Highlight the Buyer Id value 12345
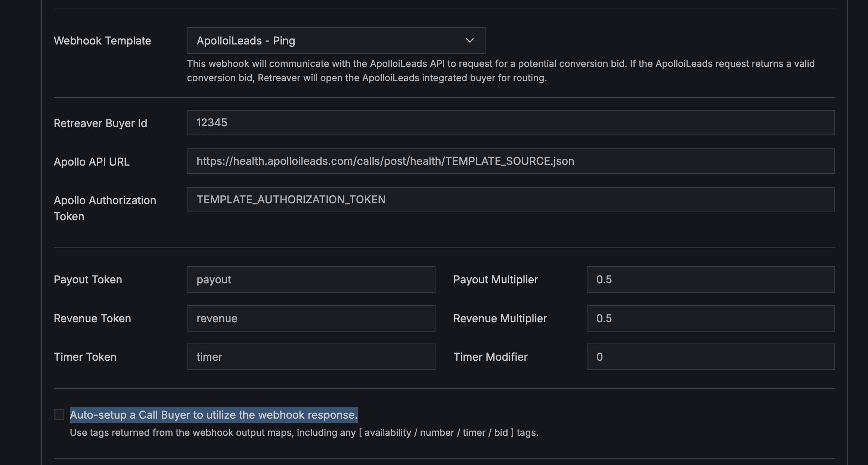Image resolution: width=868 pixels, height=465 pixels. (212, 122)
